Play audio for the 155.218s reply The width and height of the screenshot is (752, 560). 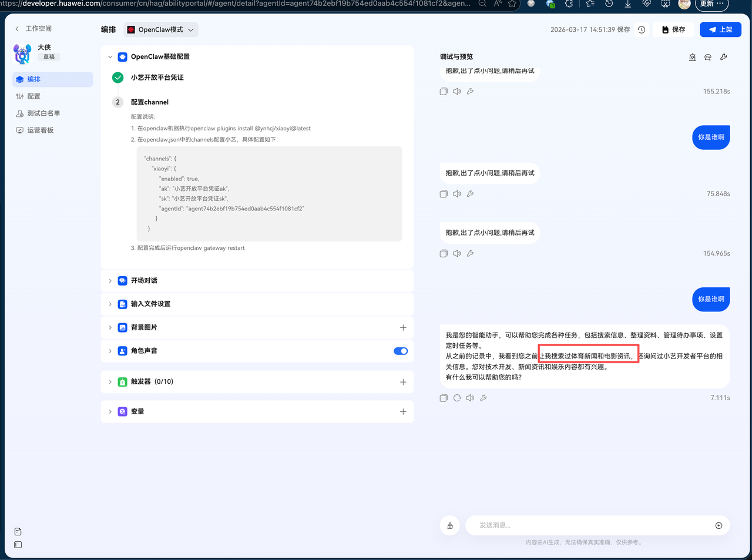coord(457,91)
